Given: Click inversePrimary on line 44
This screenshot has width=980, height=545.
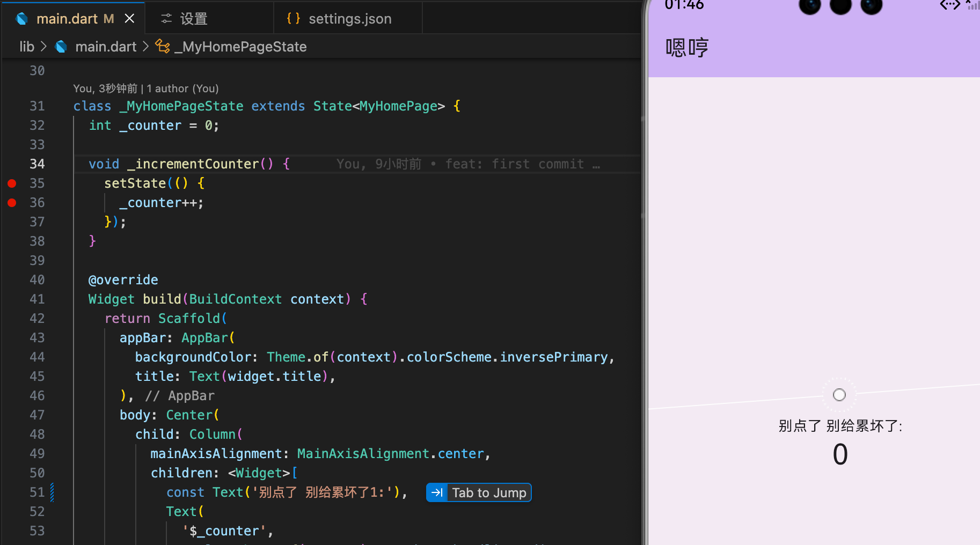Looking at the screenshot, I should (x=554, y=357).
